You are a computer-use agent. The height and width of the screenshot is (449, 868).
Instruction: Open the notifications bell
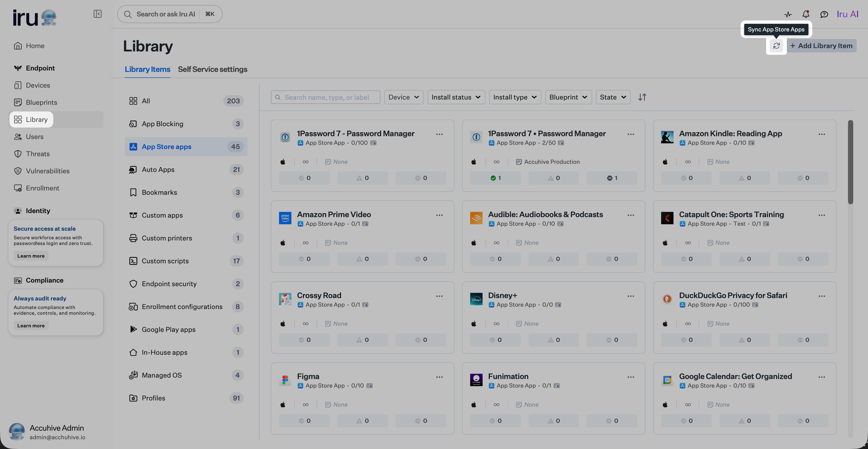click(x=806, y=14)
